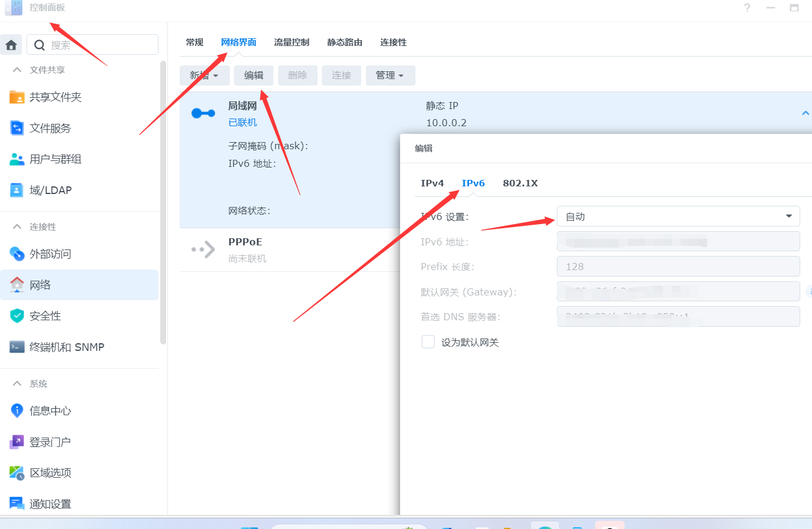Open the IPv6 设置 自动 dropdown

point(678,216)
